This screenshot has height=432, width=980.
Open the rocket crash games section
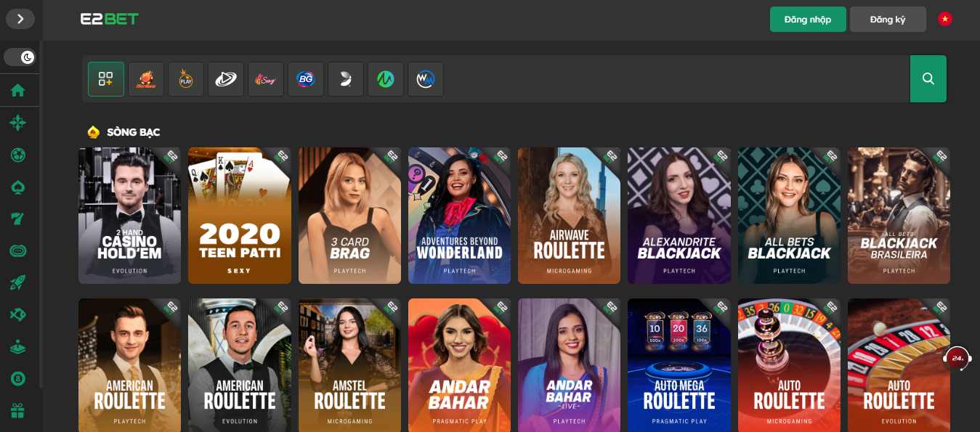point(18,283)
